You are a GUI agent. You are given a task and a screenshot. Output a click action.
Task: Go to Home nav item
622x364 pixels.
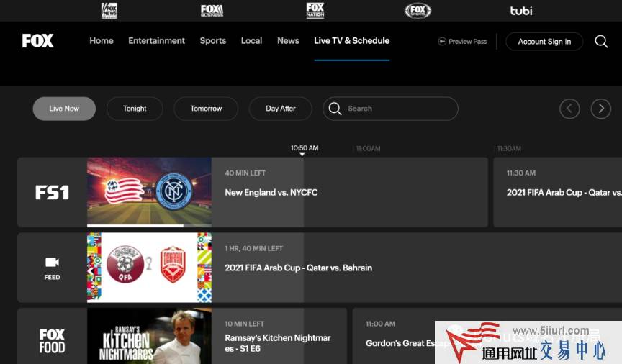click(102, 40)
